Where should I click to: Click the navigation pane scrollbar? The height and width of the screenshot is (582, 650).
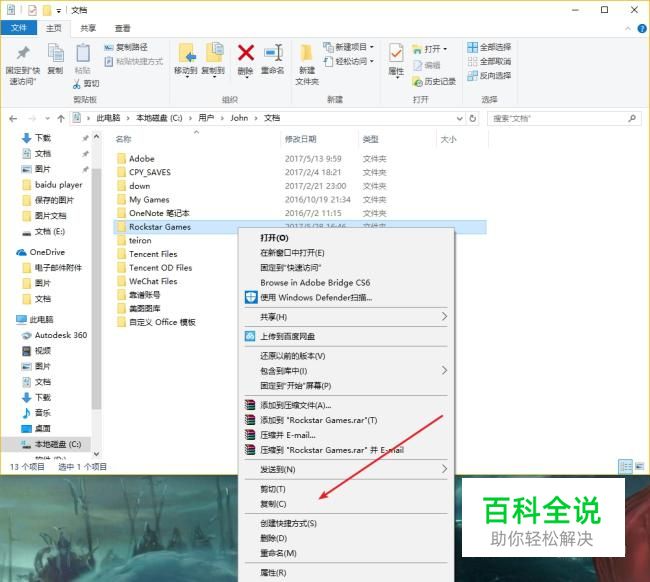click(96, 290)
